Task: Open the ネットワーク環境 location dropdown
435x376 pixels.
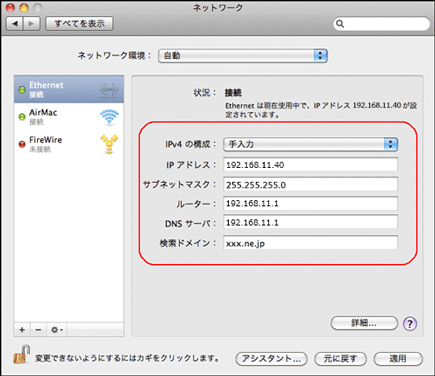Action: point(243,56)
